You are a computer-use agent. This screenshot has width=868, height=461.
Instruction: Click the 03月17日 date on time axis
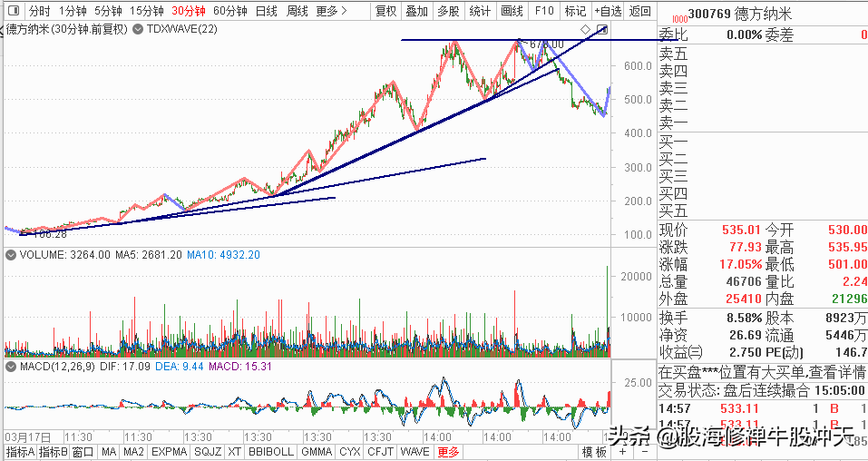click(28, 437)
